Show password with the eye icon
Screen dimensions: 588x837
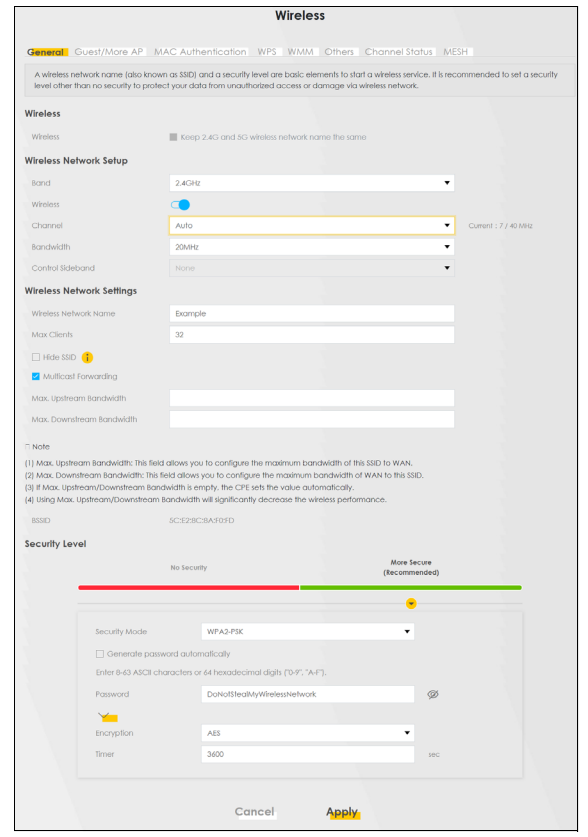[x=433, y=694]
